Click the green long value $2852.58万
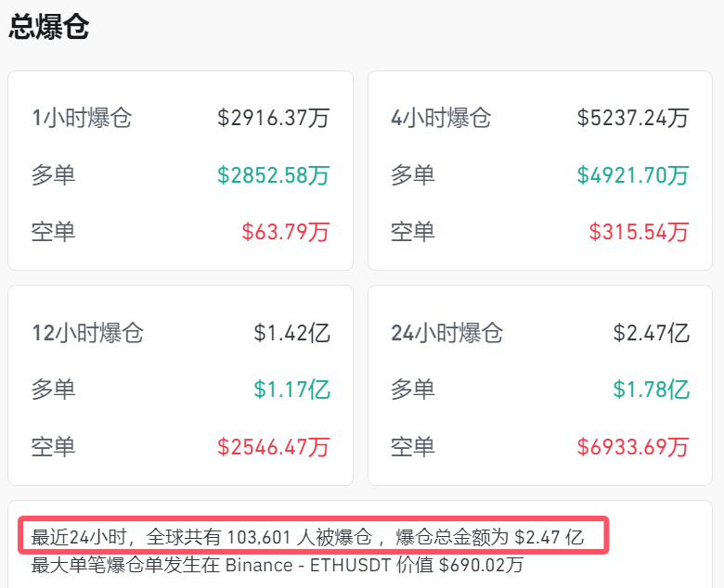Viewport: 724px width, 588px height. click(274, 174)
